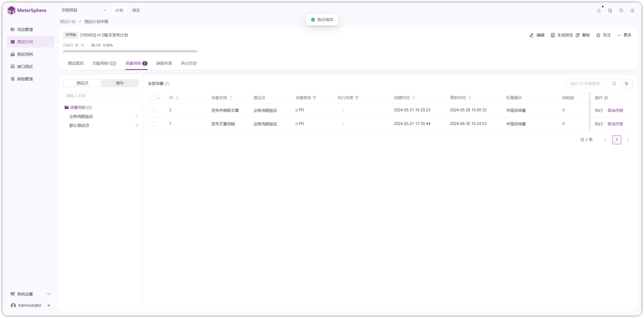This screenshot has height=318, width=644.
Task: Click the search magnifier icon
Action: point(614,84)
